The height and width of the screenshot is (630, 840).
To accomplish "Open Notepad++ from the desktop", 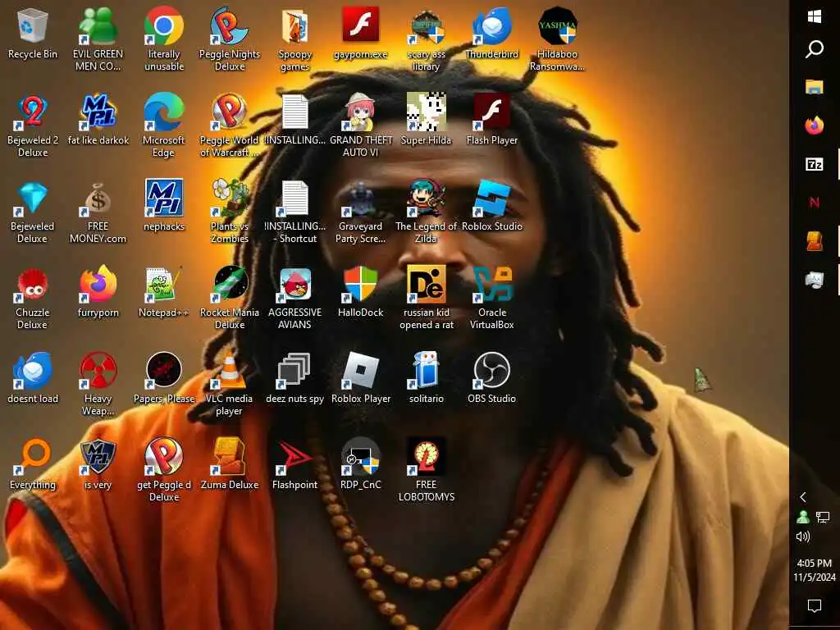I will point(164,285).
